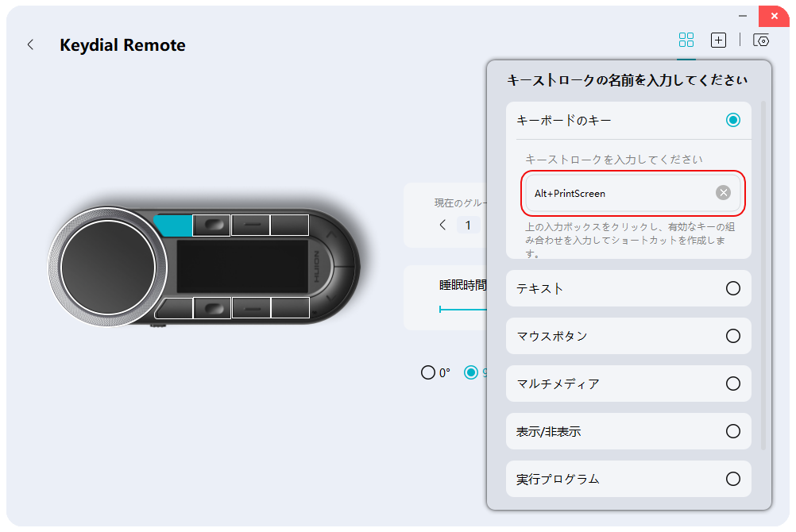Image resolution: width=796 pixels, height=532 pixels.
Task: Click the blank bottom-right device key
Action: 291,307
